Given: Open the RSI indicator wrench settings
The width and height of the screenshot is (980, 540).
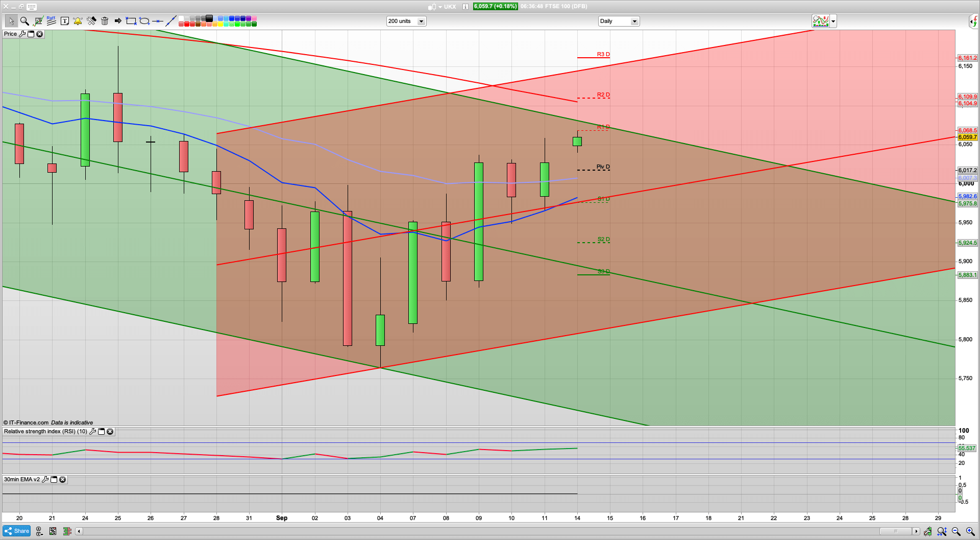Looking at the screenshot, I should click(x=92, y=432).
